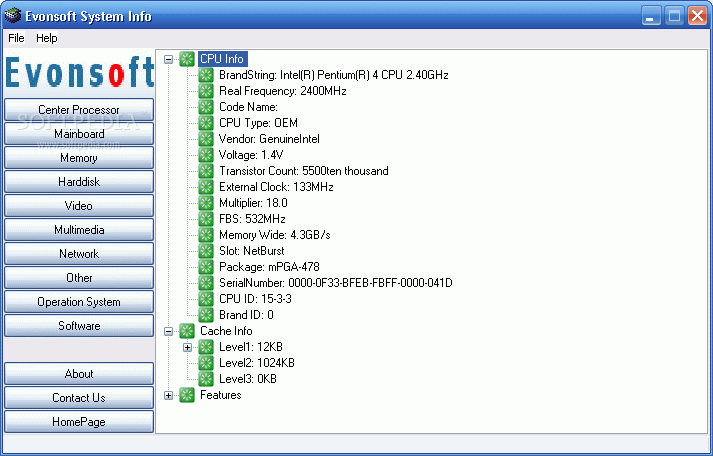Select Memory Wide: 4.3GB/s text

tap(275, 235)
